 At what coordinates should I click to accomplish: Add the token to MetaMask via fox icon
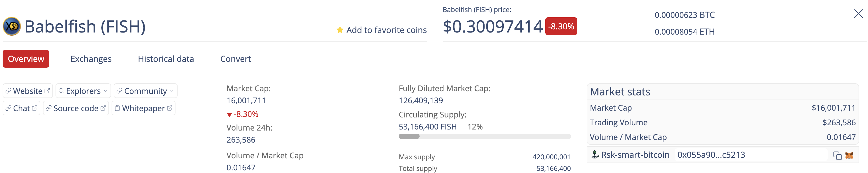click(849, 155)
